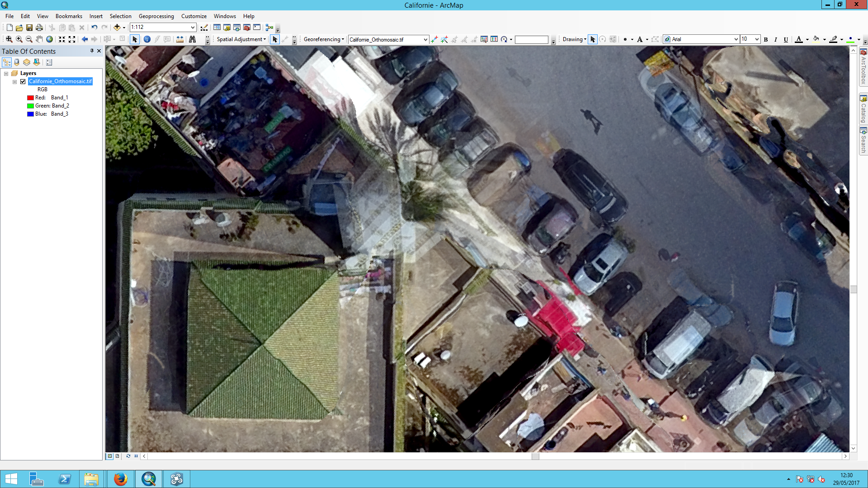
Task: Open the Spatial Adjustment menu button
Action: point(241,39)
